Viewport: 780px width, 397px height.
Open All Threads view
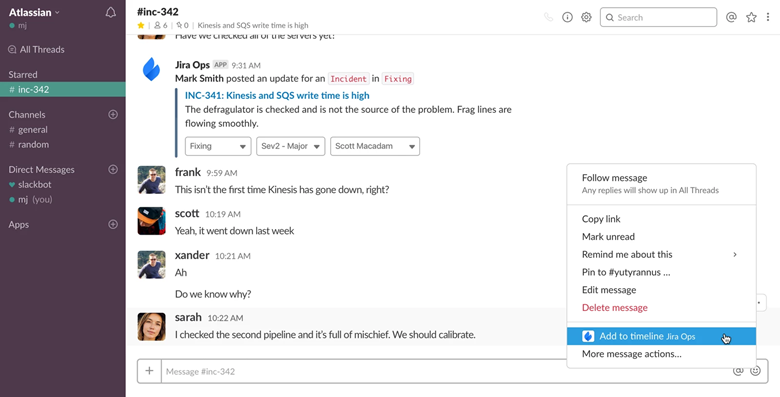[x=36, y=49]
